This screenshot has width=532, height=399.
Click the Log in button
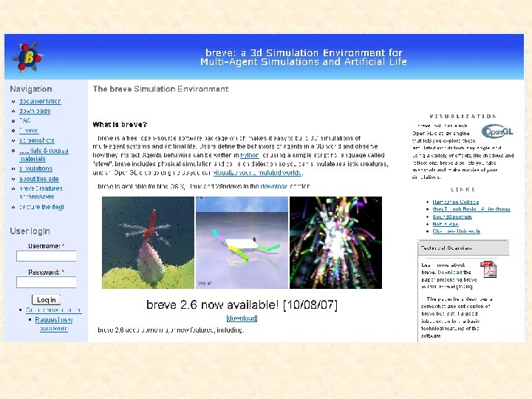point(46,299)
